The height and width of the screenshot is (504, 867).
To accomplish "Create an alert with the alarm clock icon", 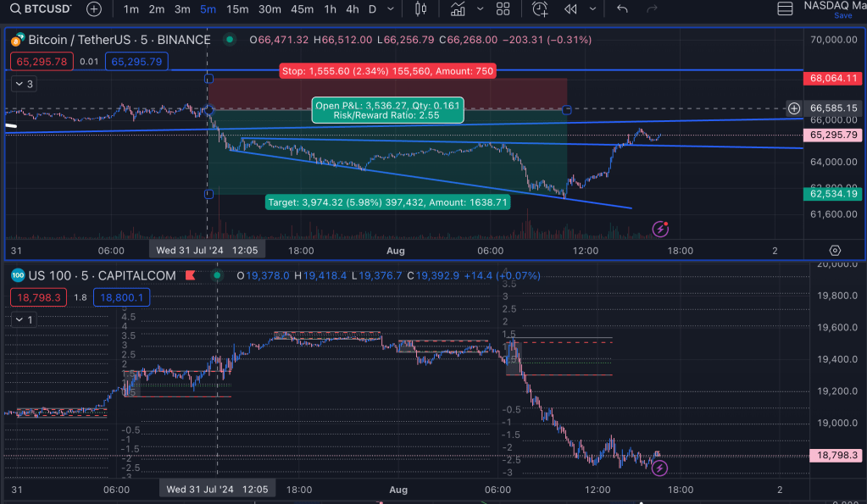I will pyautogui.click(x=540, y=9).
